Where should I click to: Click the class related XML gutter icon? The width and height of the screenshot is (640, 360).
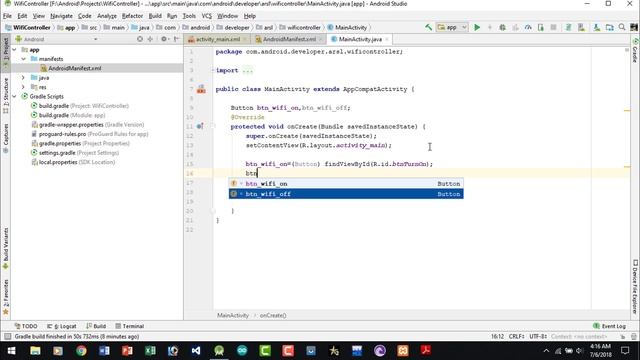[201, 89]
